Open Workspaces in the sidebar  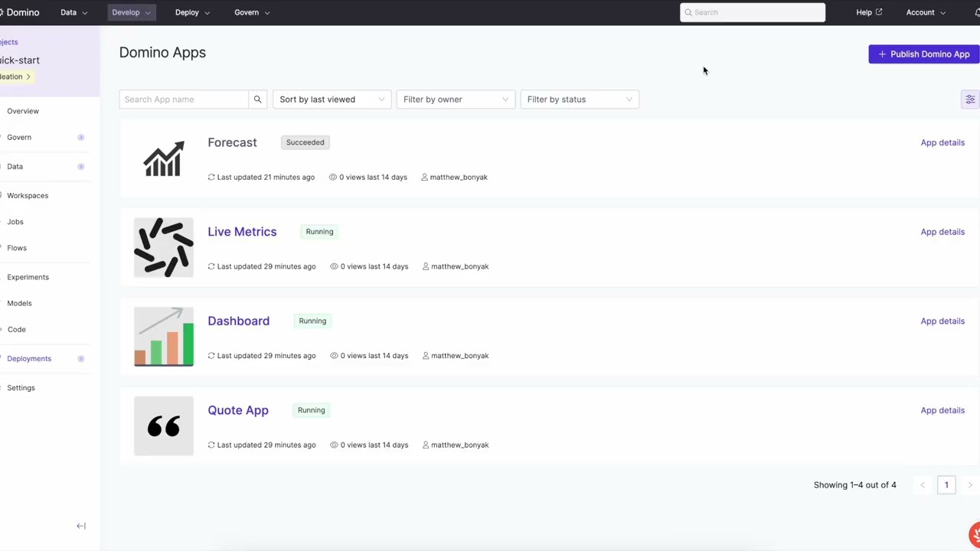point(28,195)
